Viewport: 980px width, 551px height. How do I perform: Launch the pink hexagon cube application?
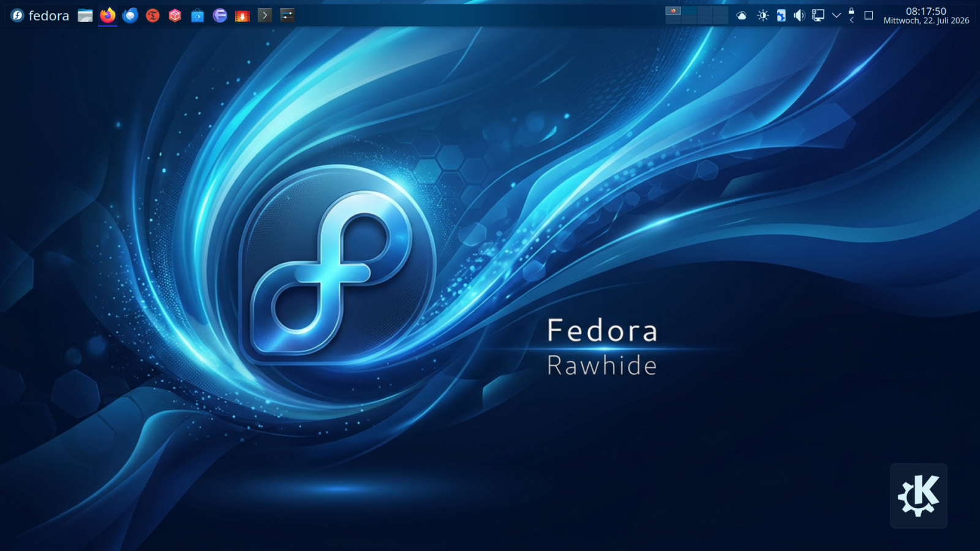[x=175, y=15]
